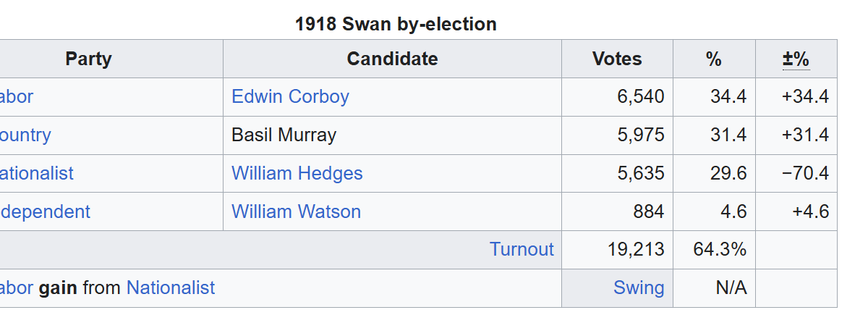Click the Independent party link

45,212
